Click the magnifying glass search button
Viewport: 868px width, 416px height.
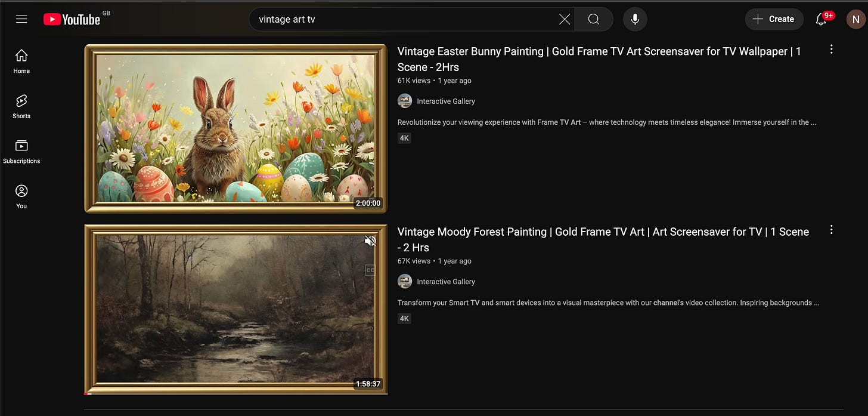pyautogui.click(x=594, y=19)
